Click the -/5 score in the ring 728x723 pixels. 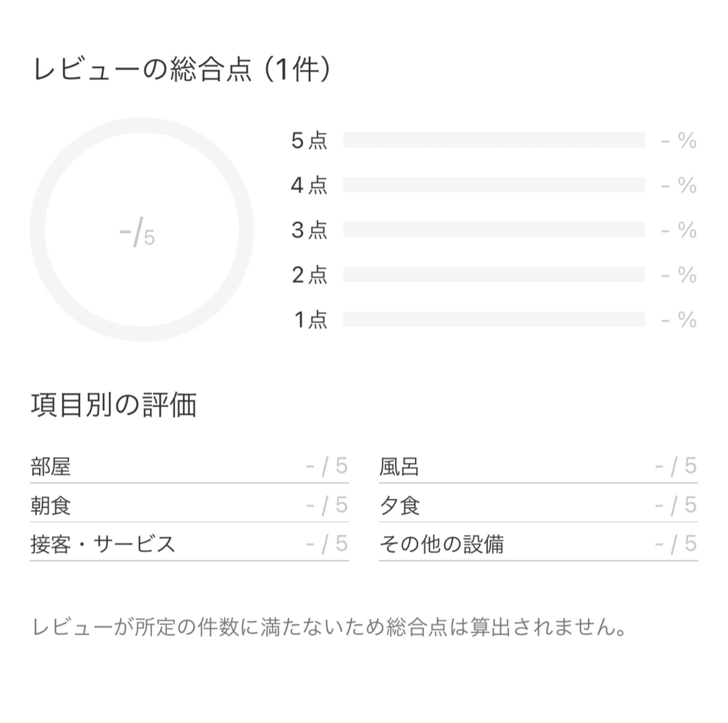pyautogui.click(x=138, y=233)
